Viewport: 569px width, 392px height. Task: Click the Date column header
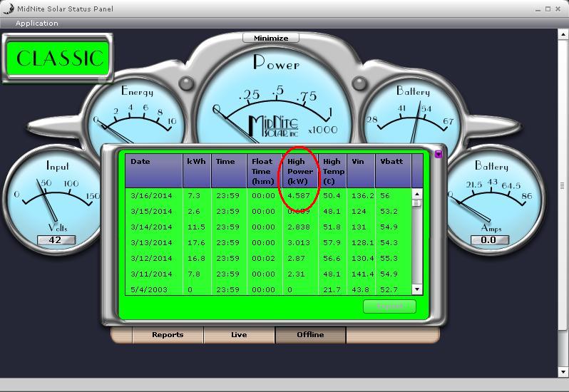pos(153,171)
